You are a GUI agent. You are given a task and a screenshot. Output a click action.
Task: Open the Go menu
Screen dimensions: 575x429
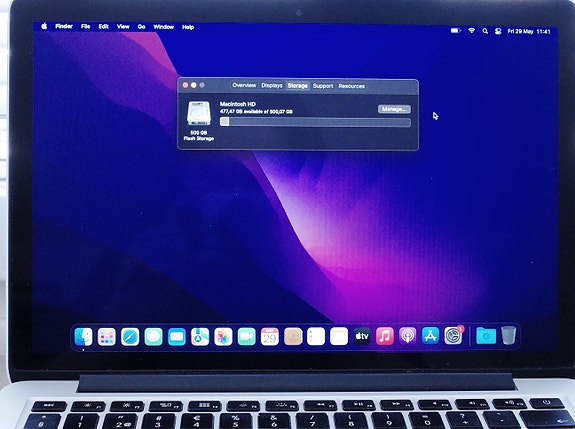click(x=141, y=27)
